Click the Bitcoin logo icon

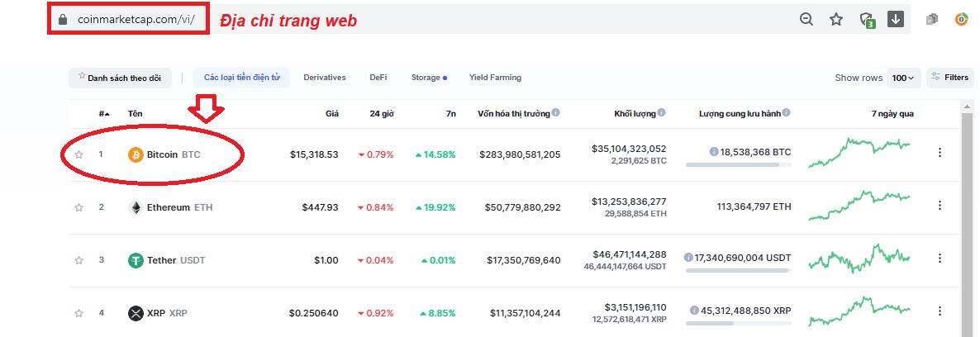point(136,154)
